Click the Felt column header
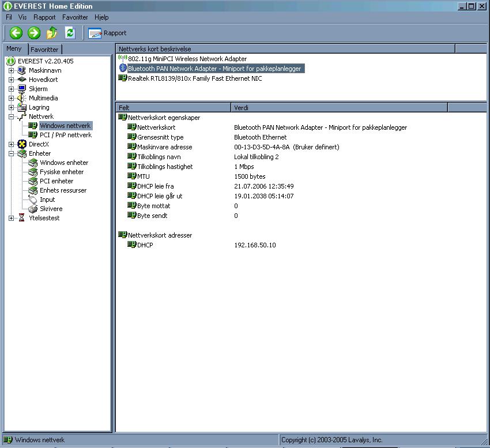 [174, 108]
